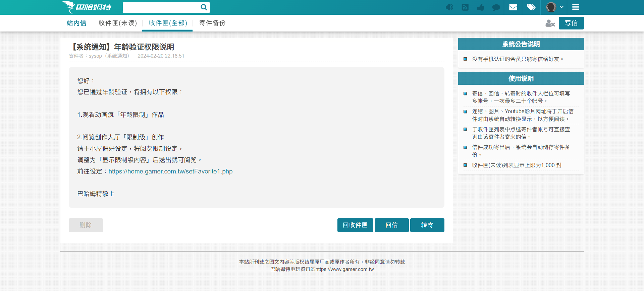The height and width of the screenshot is (291, 644).
Task: Switch to 收件匣(全部) tab
Action: click(168, 23)
